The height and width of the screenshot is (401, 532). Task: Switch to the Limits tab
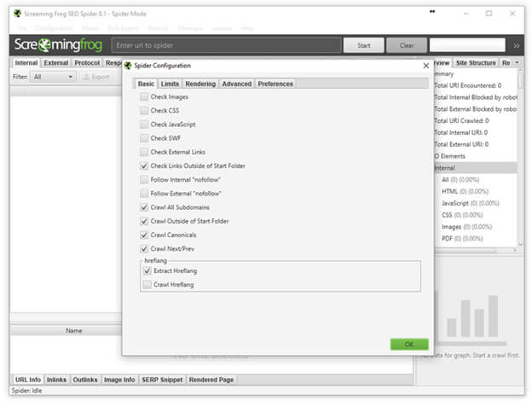[x=170, y=84]
